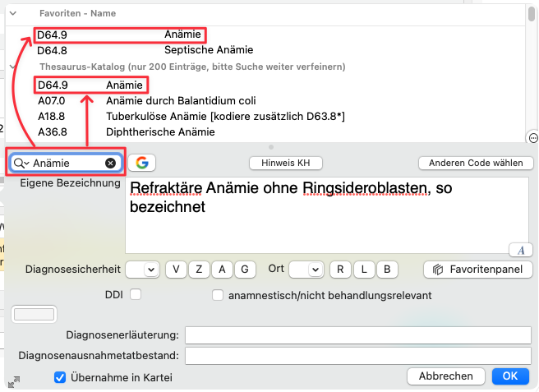539x392 pixels.
Task: Enable the DDI checkbox
Action: coord(136,294)
